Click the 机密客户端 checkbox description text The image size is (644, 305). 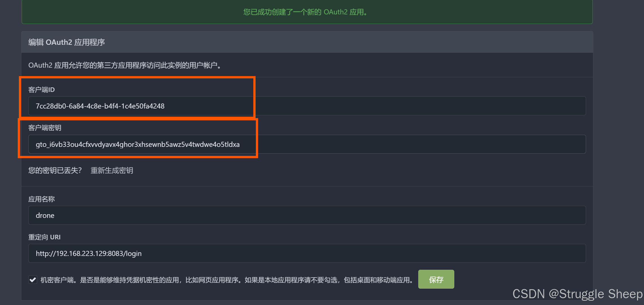pyautogui.click(x=227, y=280)
